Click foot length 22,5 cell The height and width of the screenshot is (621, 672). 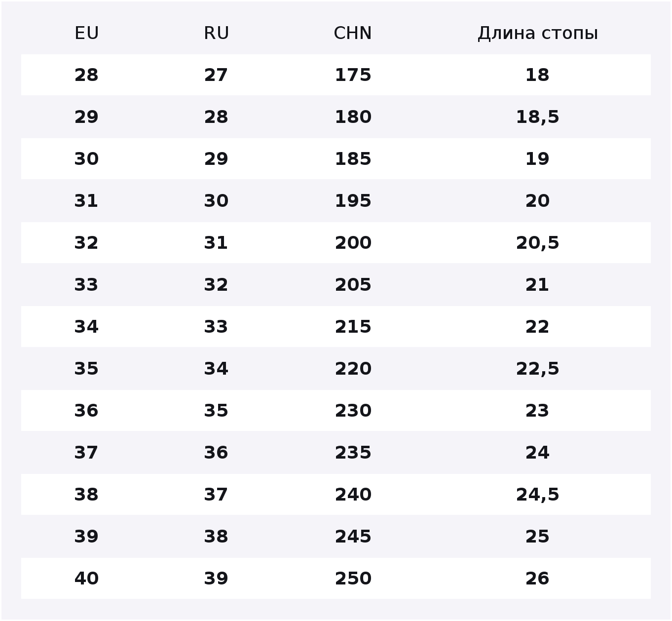pos(537,369)
